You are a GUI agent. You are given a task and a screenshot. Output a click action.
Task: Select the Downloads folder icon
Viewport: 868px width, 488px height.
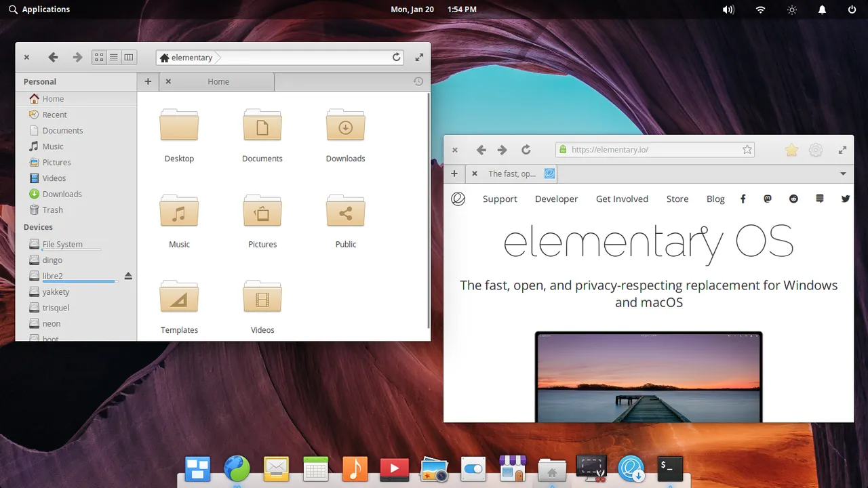tap(346, 125)
